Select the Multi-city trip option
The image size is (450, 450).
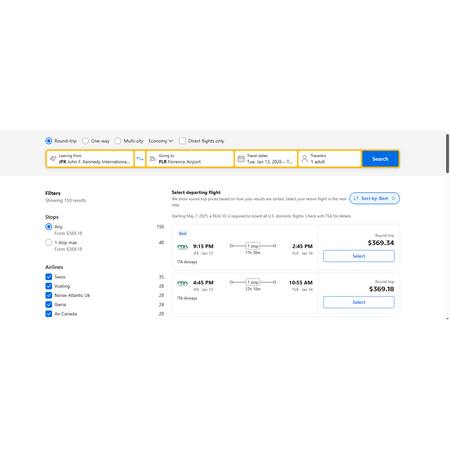pos(118,141)
